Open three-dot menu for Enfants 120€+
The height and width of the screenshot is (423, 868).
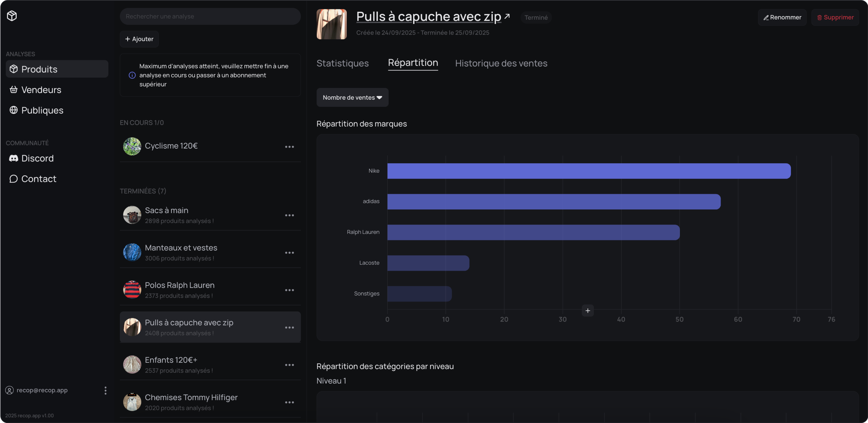coord(289,365)
